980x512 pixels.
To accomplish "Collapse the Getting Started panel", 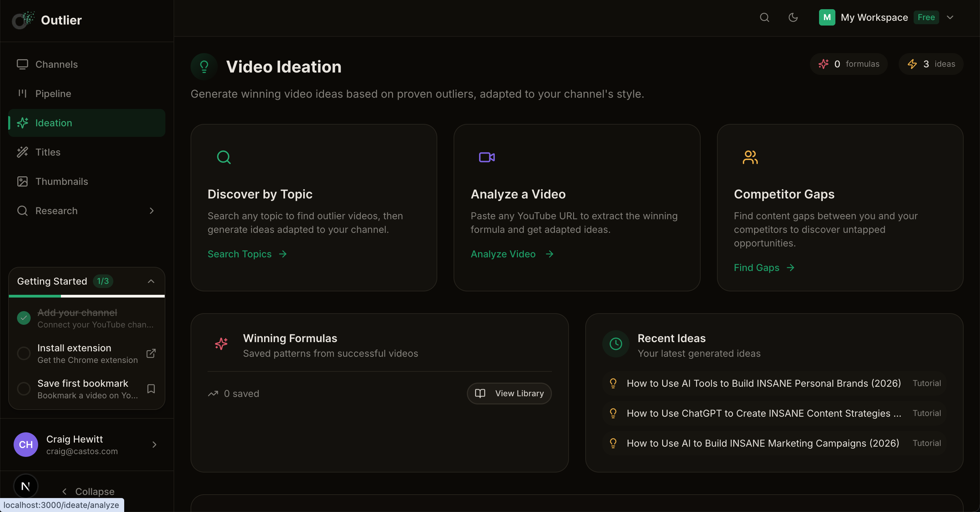I will pos(151,282).
